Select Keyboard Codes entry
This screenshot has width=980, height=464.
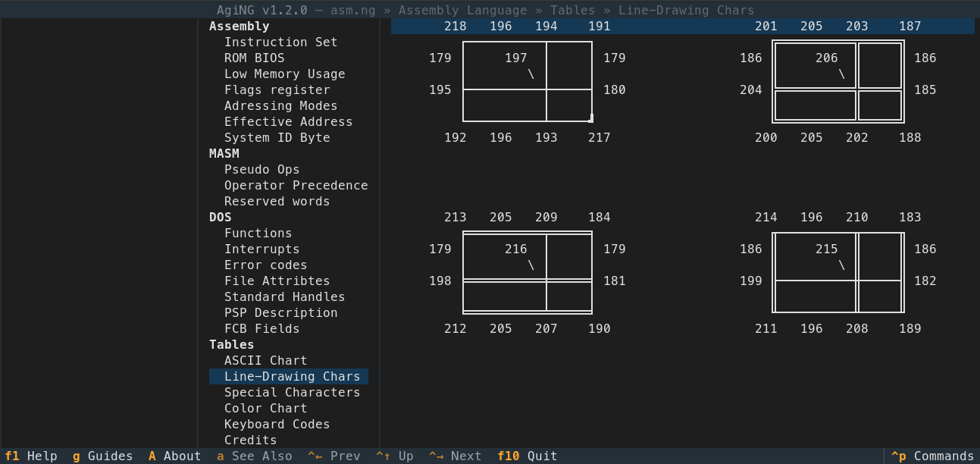coord(277,425)
